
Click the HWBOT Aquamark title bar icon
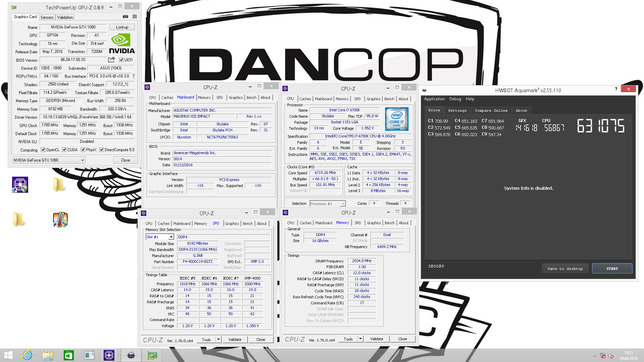click(x=424, y=90)
